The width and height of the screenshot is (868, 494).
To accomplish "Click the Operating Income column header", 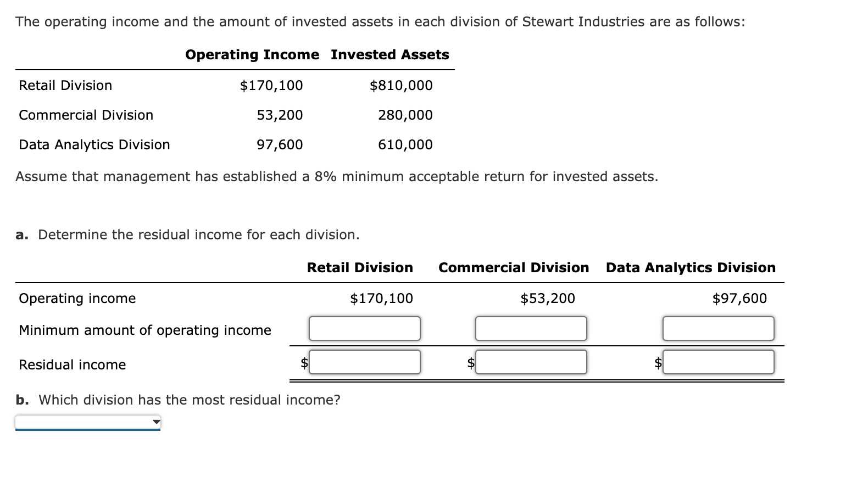I will point(252,54).
